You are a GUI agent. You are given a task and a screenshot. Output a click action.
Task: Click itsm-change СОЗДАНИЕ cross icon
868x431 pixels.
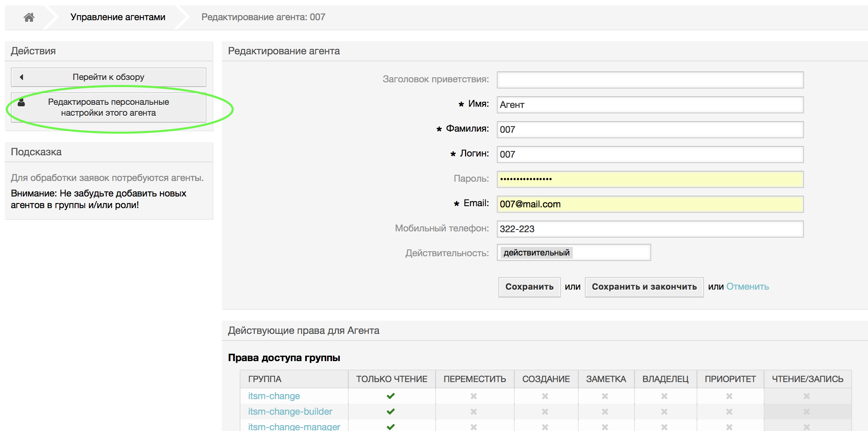545,396
